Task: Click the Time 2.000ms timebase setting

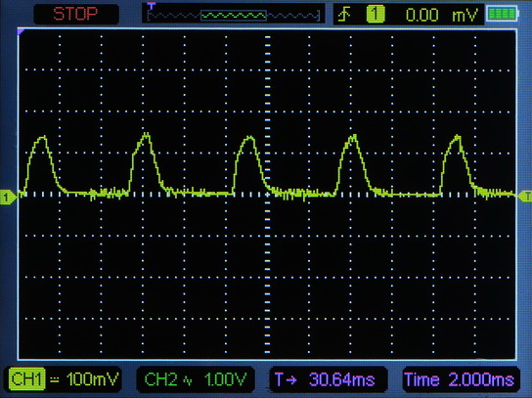Action: pos(459,379)
